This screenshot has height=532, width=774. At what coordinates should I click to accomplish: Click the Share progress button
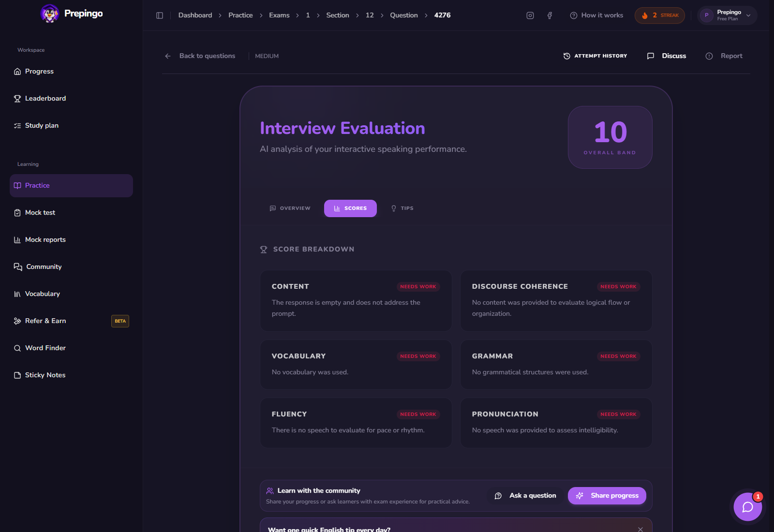pos(607,496)
